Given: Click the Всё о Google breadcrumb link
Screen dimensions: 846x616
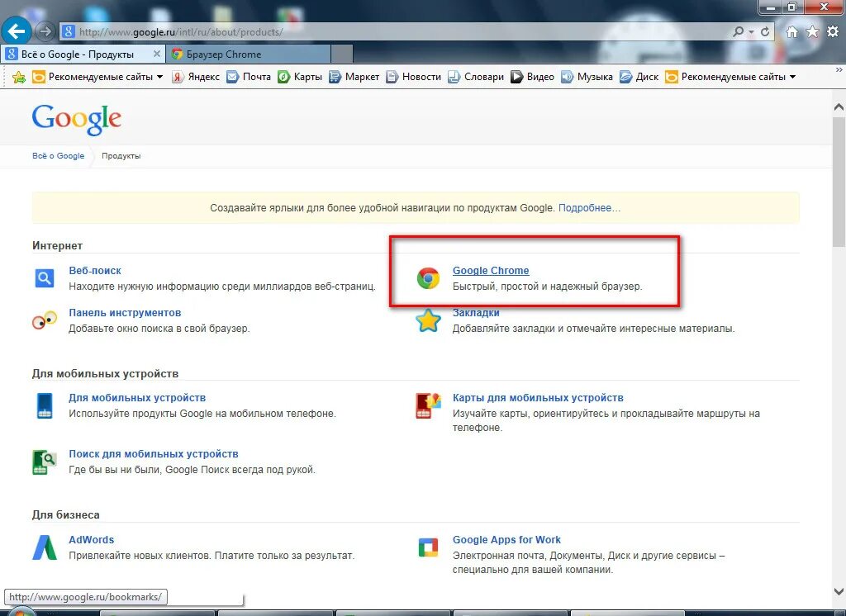Looking at the screenshot, I should tap(59, 156).
